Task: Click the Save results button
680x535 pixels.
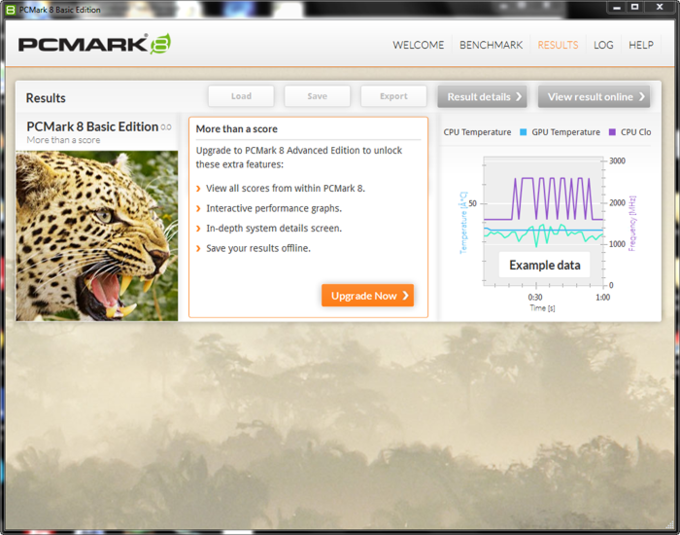Action: click(317, 96)
